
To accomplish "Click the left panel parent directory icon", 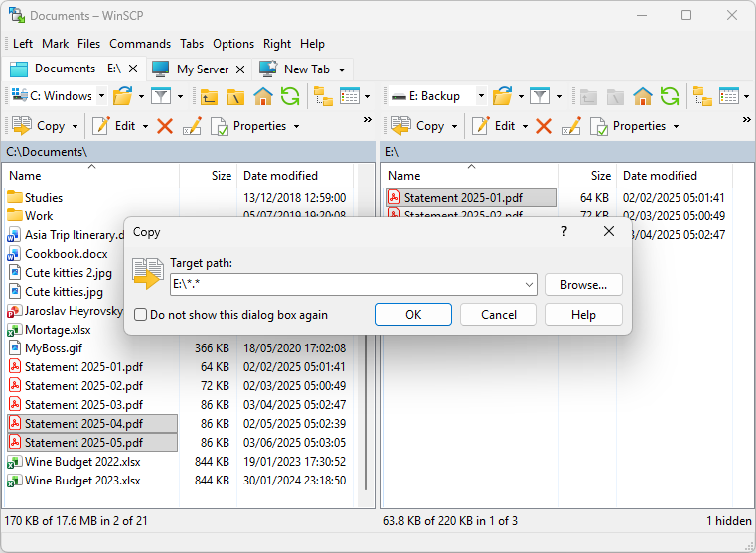I will point(209,96).
